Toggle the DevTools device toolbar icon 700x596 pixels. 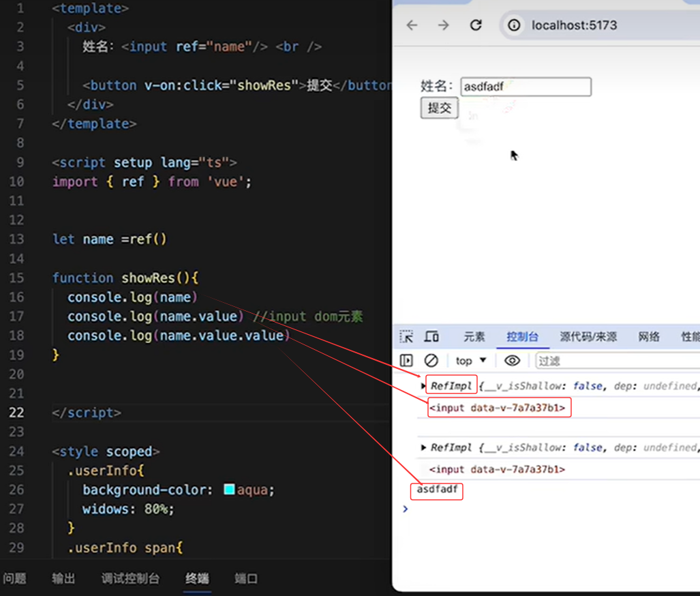pyautogui.click(x=431, y=336)
